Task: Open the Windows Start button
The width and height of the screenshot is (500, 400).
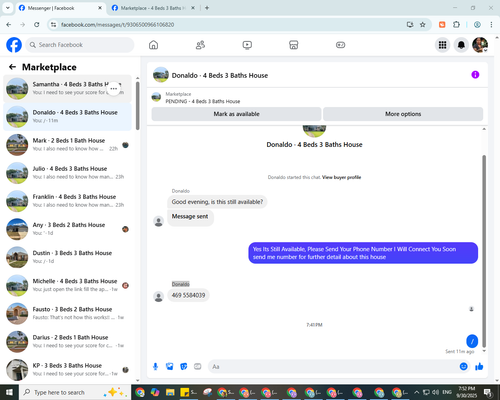Action: [9, 392]
